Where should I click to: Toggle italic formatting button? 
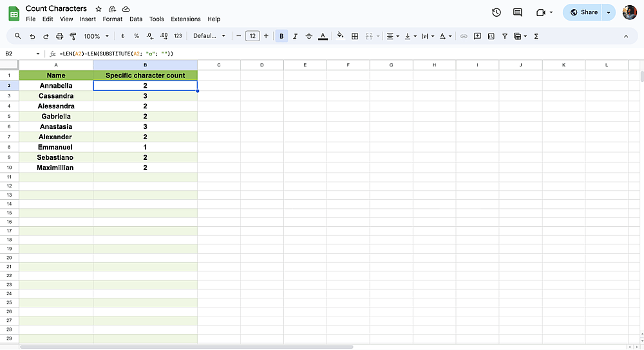click(x=295, y=36)
